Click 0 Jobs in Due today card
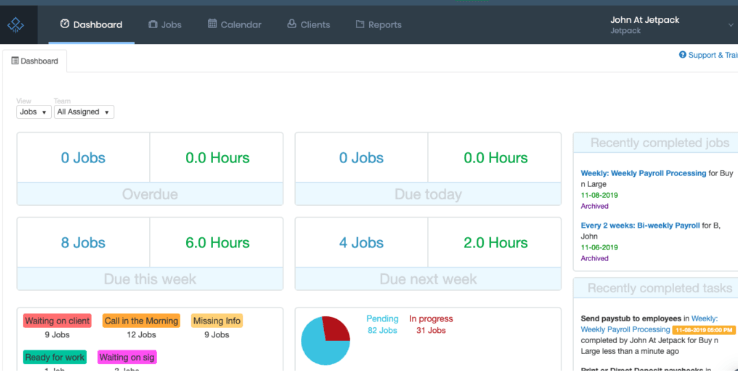This screenshot has width=738, height=383. pyautogui.click(x=361, y=158)
